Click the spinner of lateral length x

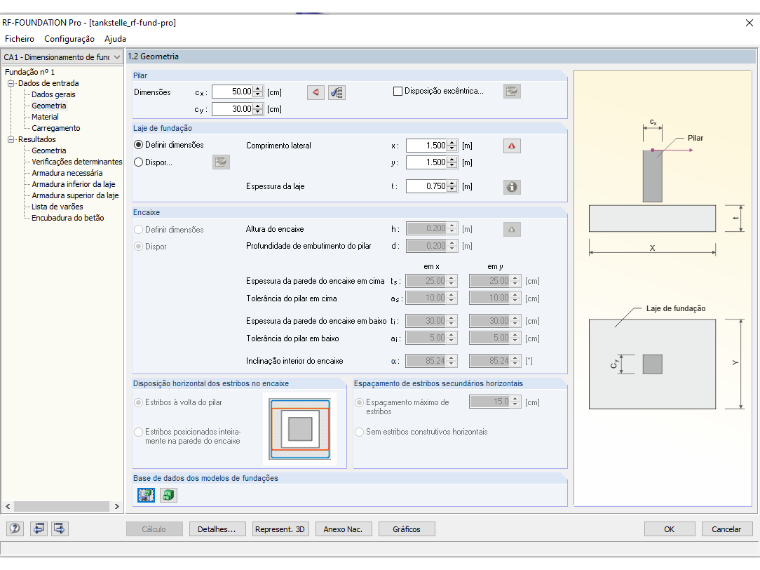click(x=452, y=145)
